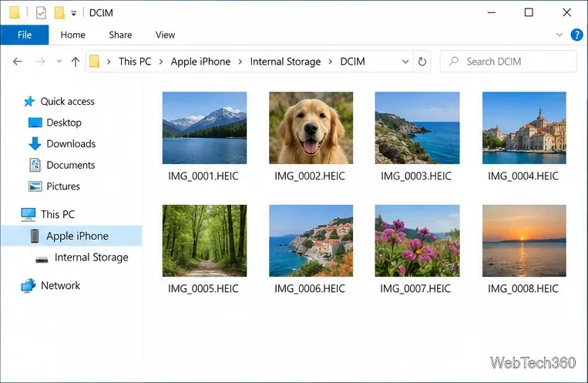Open Internal Storage in the navigation pane

91,257
